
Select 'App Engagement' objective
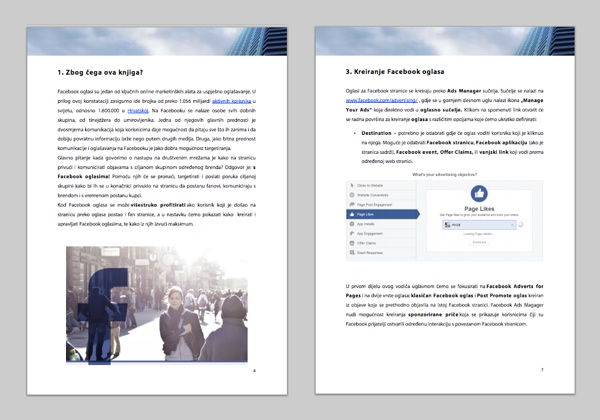click(x=381, y=233)
